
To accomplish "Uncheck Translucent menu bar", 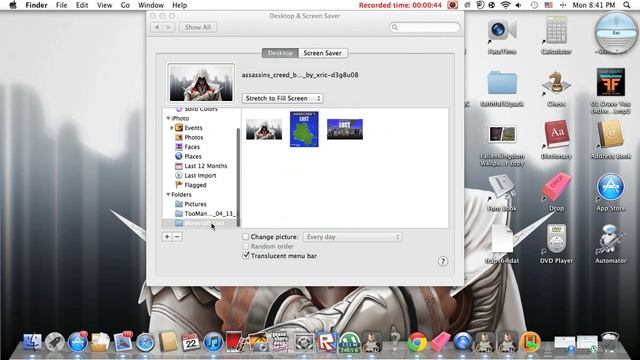I will (x=246, y=256).
